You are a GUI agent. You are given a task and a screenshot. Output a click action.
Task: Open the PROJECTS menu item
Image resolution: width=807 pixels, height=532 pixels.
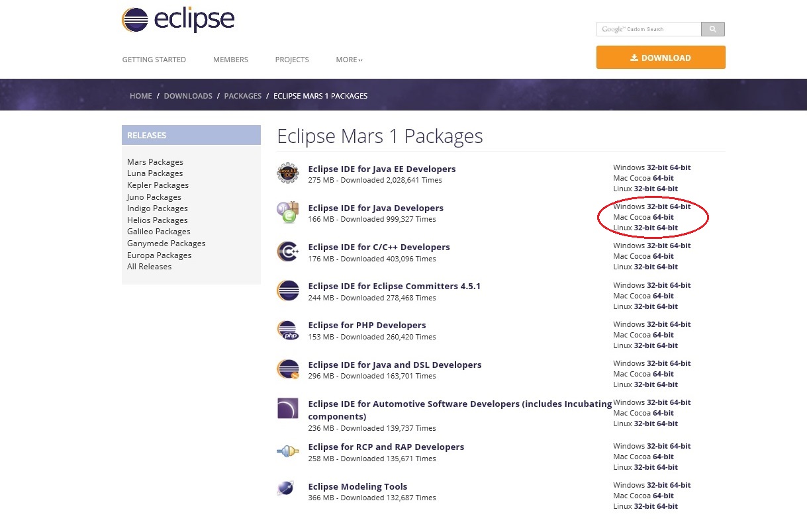[x=292, y=60]
